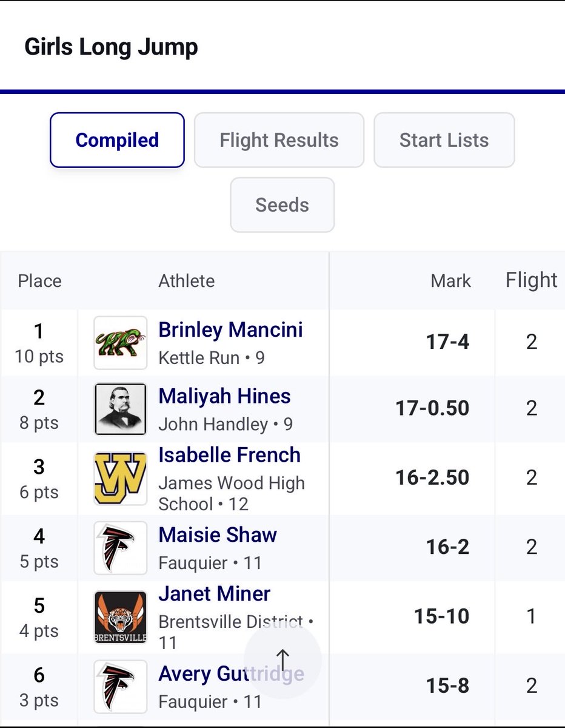Screen dimensions: 565x728
Task: Click Avery Guttridge's Fauquier falcon logo
Action: pos(120,686)
